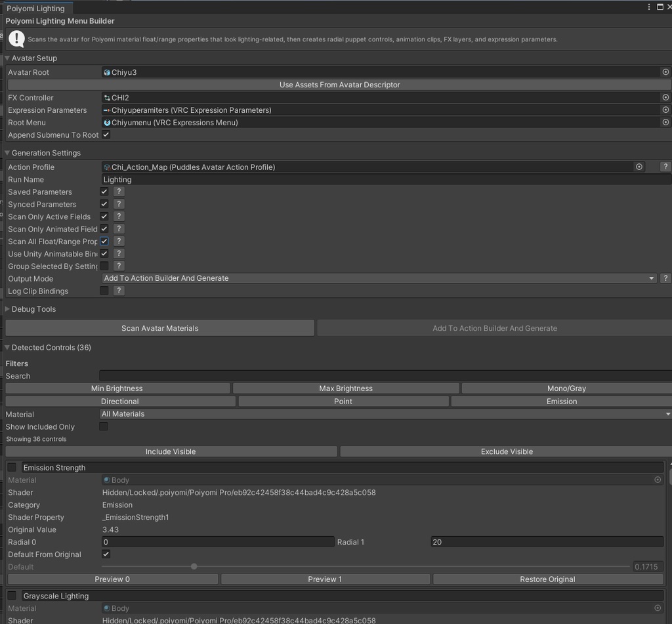Open the All Materials dropdown

pyautogui.click(x=385, y=414)
